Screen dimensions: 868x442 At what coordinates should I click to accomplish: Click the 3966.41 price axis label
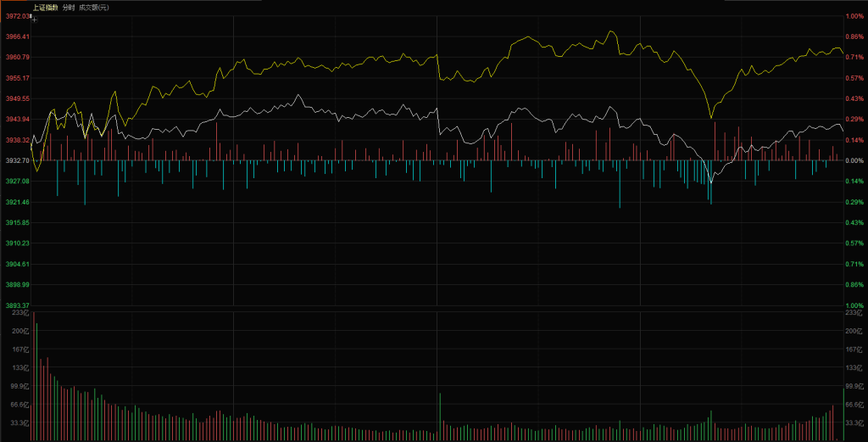coord(17,36)
